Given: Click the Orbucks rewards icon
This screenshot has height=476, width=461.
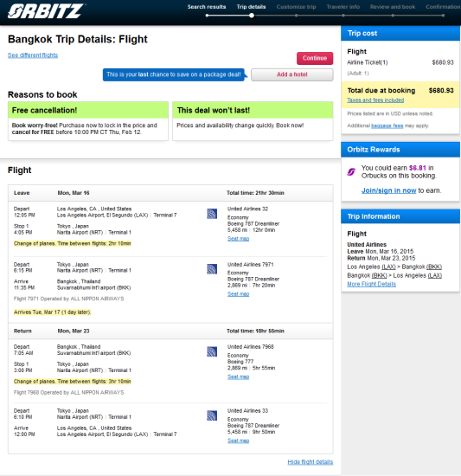Looking at the screenshot, I should tap(351, 172).
